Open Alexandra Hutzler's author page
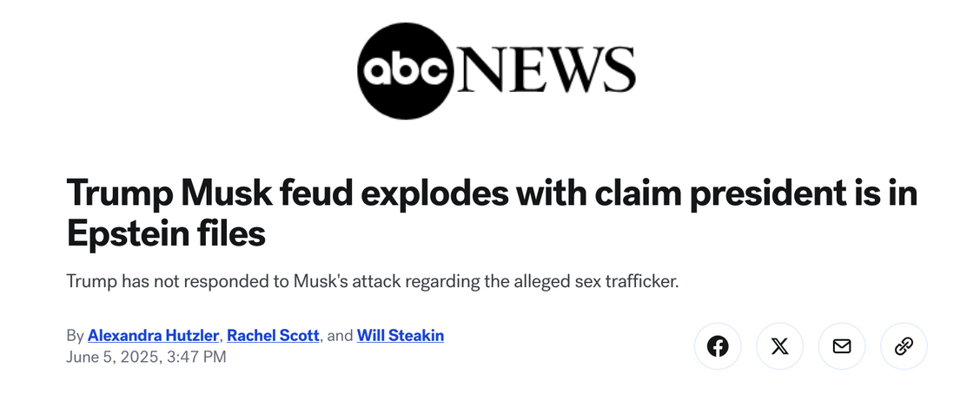This screenshot has width=980, height=420. tap(153, 335)
